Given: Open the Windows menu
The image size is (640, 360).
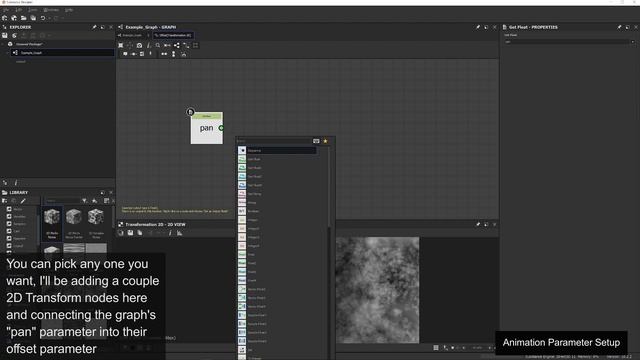Looking at the screenshot, I should click(51, 10).
